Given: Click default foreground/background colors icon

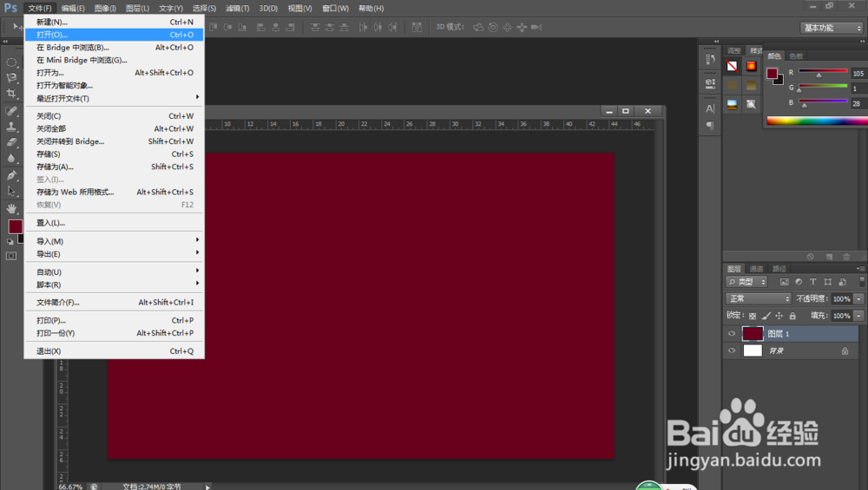Looking at the screenshot, I should [x=10, y=242].
